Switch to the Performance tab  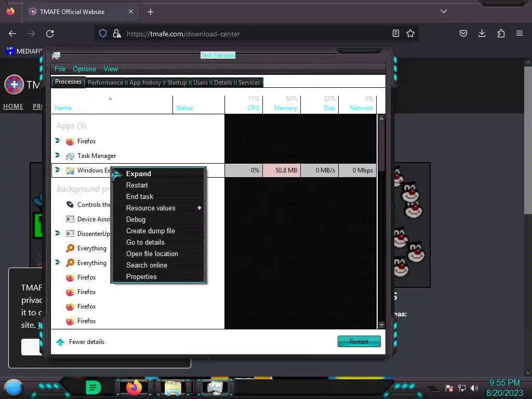[105, 83]
